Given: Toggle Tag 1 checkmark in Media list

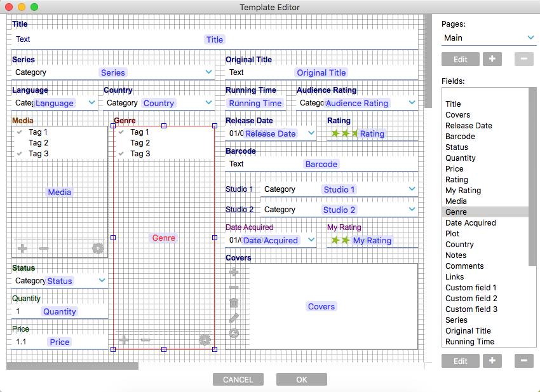Looking at the screenshot, I should coord(20,132).
